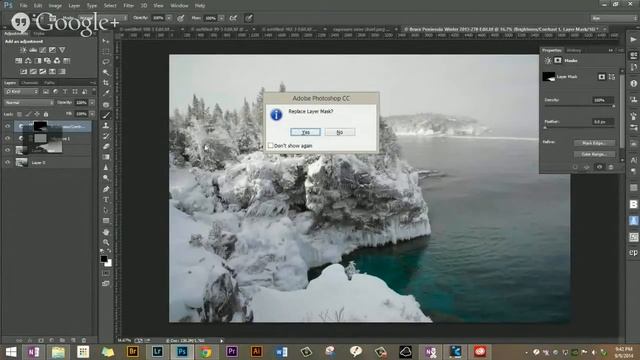The image size is (640, 360).
Task: Select the History Brush tool
Action: coord(106,136)
